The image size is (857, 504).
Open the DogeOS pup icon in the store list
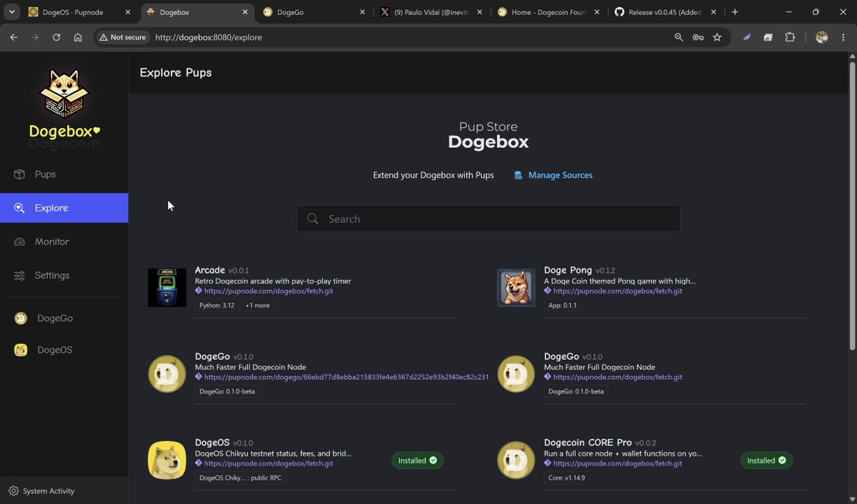click(167, 460)
